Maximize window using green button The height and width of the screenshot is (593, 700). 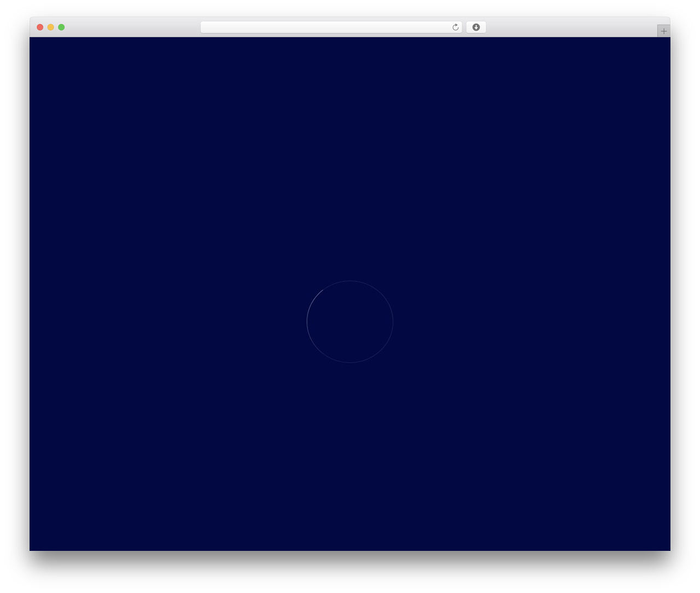coord(61,27)
